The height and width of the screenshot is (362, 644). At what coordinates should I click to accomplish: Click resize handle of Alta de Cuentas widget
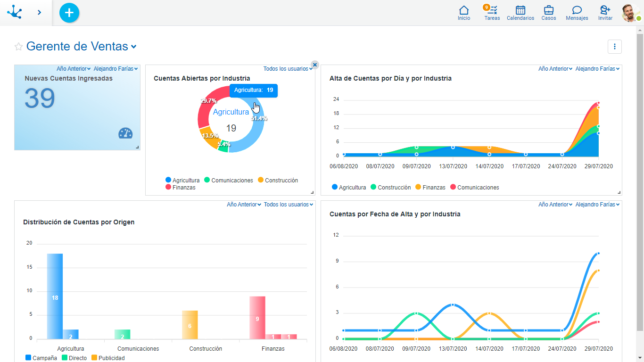(619, 192)
